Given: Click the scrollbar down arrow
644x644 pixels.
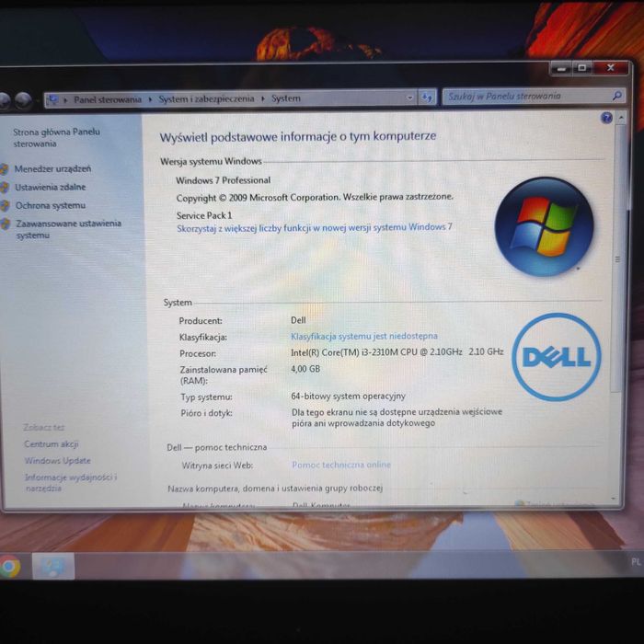Looking at the screenshot, I should tap(614, 499).
